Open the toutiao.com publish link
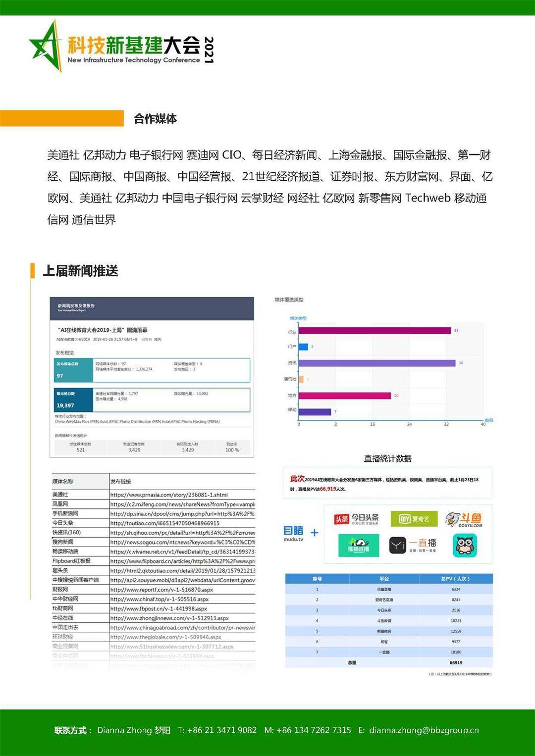535x756 pixels. tap(165, 523)
